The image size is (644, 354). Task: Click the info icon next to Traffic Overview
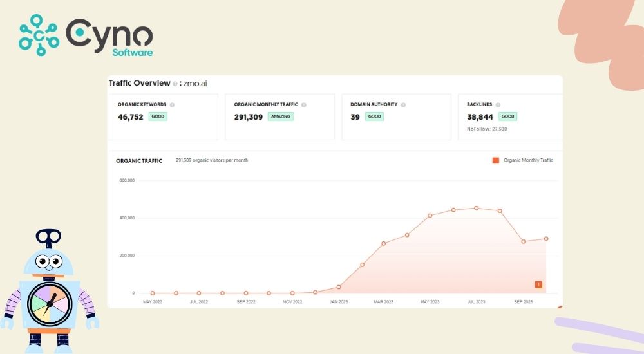pos(175,84)
